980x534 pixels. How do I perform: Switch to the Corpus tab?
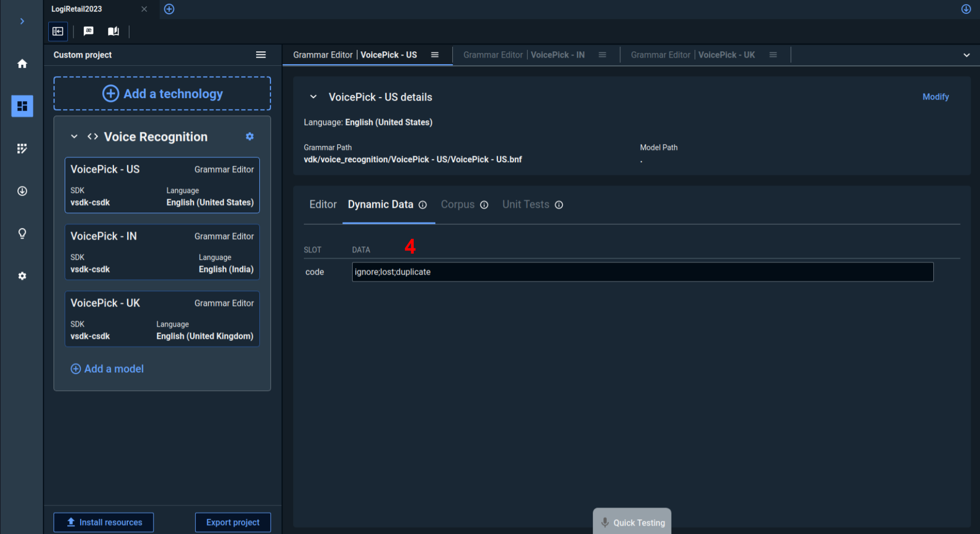[x=457, y=204]
